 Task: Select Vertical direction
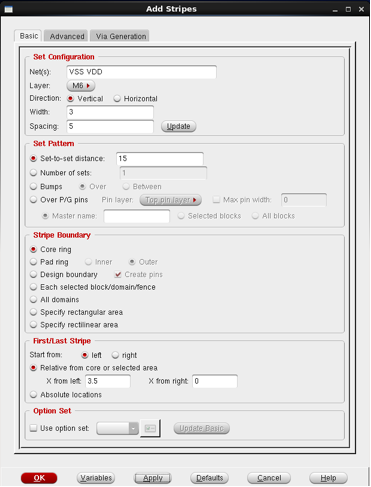click(x=70, y=99)
